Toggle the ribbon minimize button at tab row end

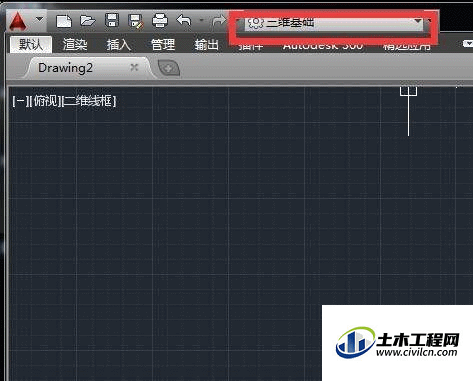468,44
